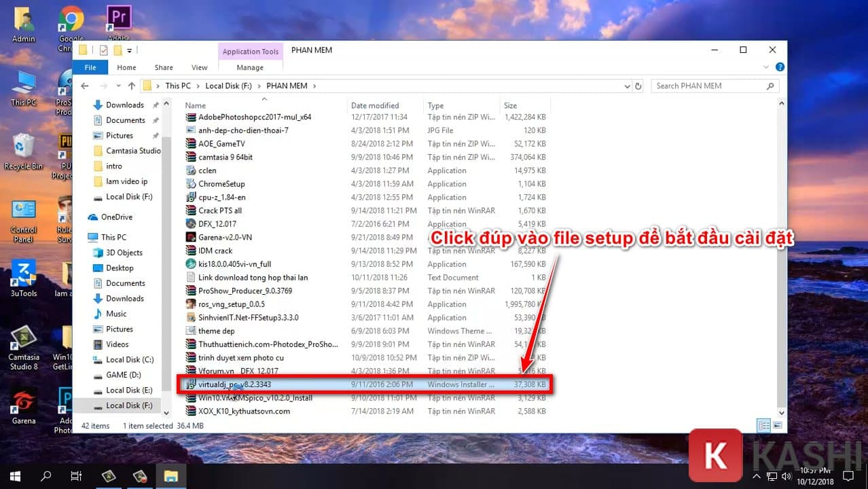Refresh the PHAN MEM folder view
Image resolution: width=868 pixels, height=489 pixels.
(637, 86)
